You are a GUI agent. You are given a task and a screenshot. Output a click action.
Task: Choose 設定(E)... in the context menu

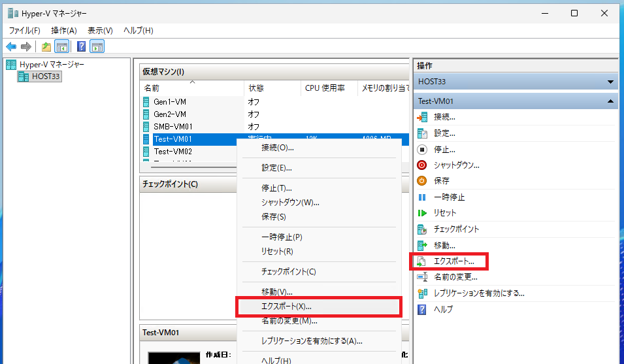coord(319,168)
